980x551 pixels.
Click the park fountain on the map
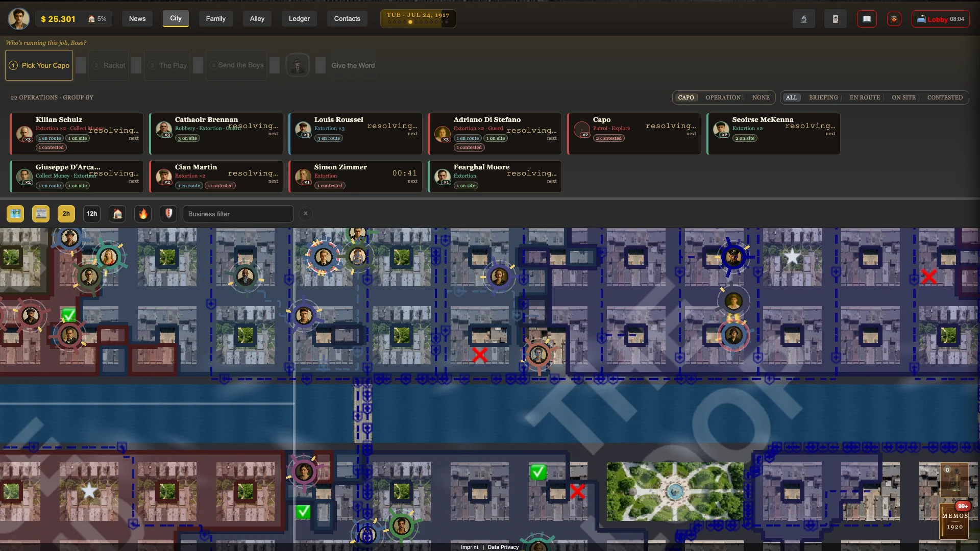pyautogui.click(x=675, y=491)
